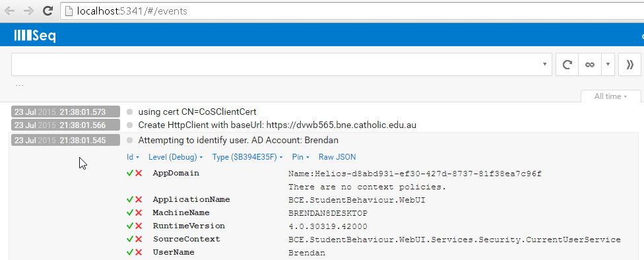The height and width of the screenshot is (260, 644).
Task: Click the AppDomain property name
Action: point(176,173)
